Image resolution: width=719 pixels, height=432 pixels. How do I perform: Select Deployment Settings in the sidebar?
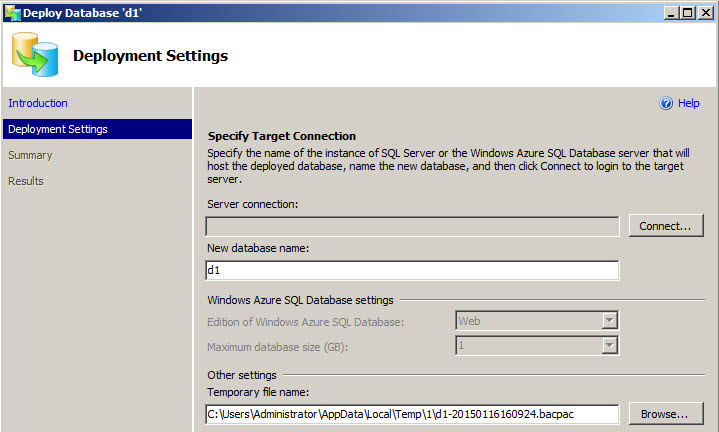click(x=58, y=129)
